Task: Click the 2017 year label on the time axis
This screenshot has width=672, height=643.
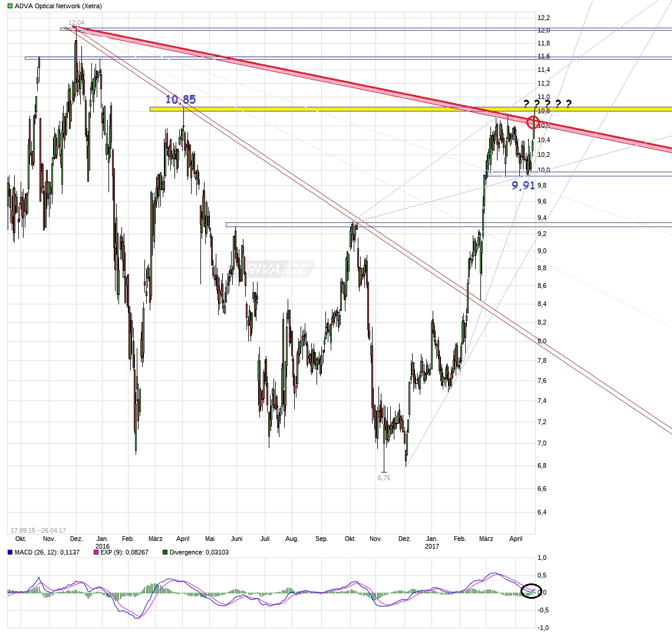Action: tap(432, 546)
